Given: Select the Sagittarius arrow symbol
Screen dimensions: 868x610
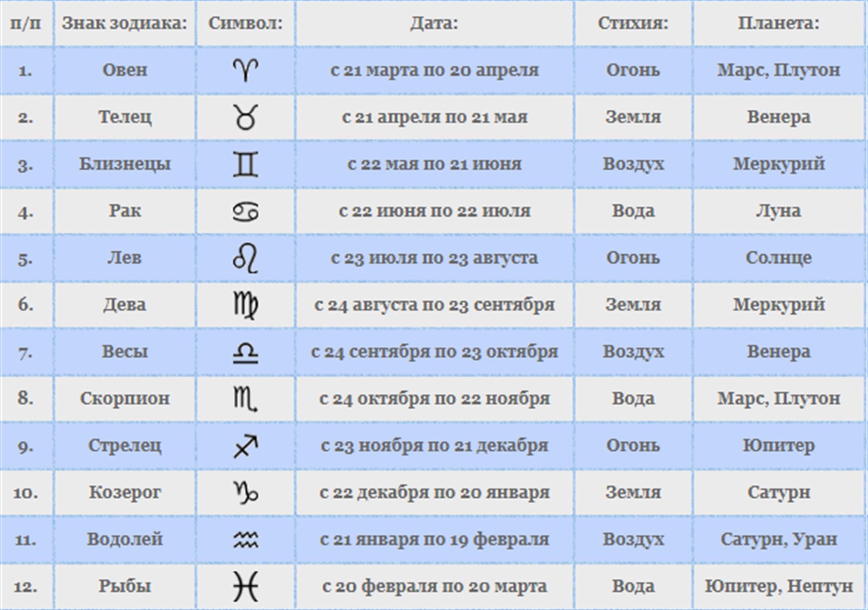Looking at the screenshot, I should [x=245, y=446].
